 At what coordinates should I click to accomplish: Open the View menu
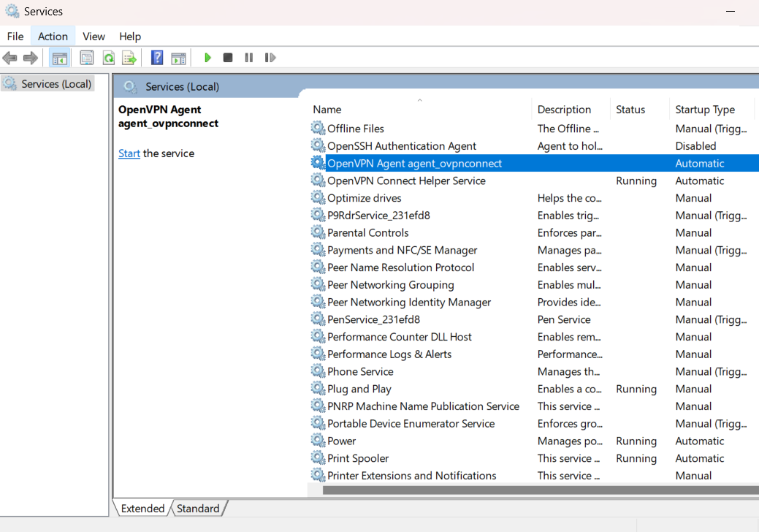[94, 37]
